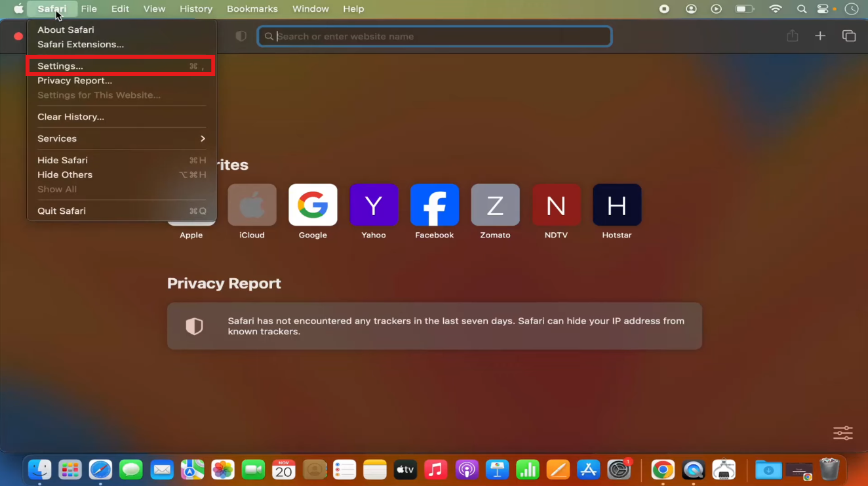The height and width of the screenshot is (486, 868).
Task: Open the Apple logo menu
Action: [x=18, y=9]
